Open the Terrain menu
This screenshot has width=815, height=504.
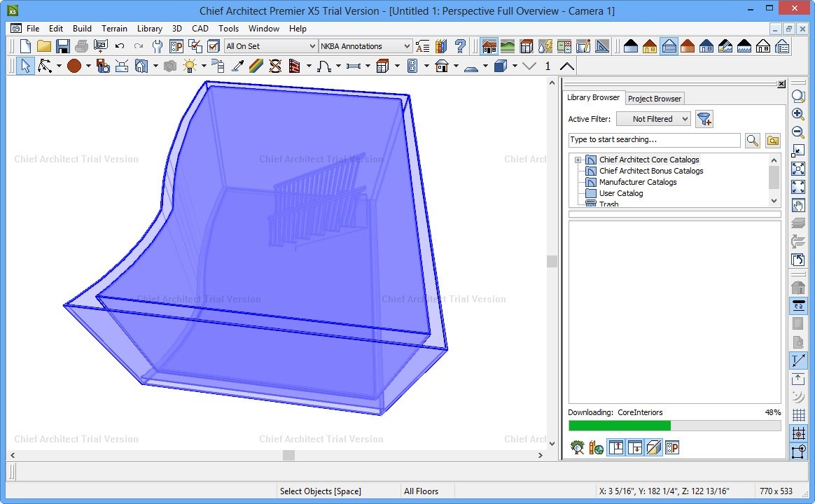pos(114,29)
